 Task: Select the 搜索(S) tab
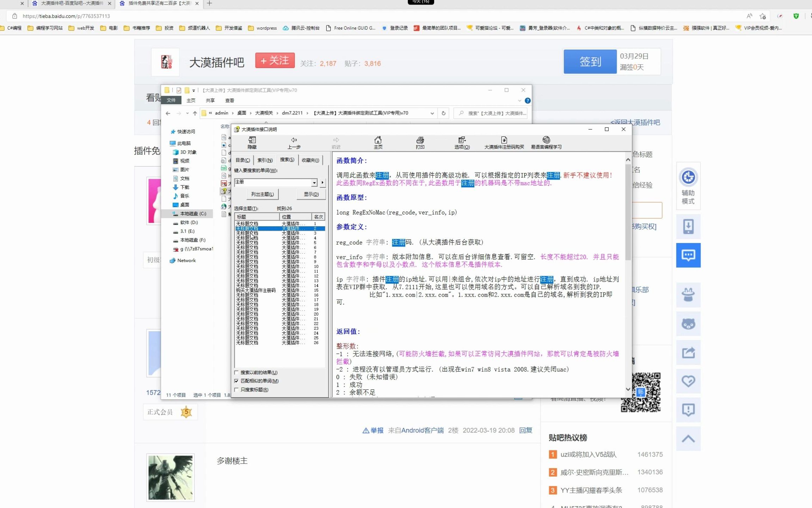pyautogui.click(x=287, y=160)
